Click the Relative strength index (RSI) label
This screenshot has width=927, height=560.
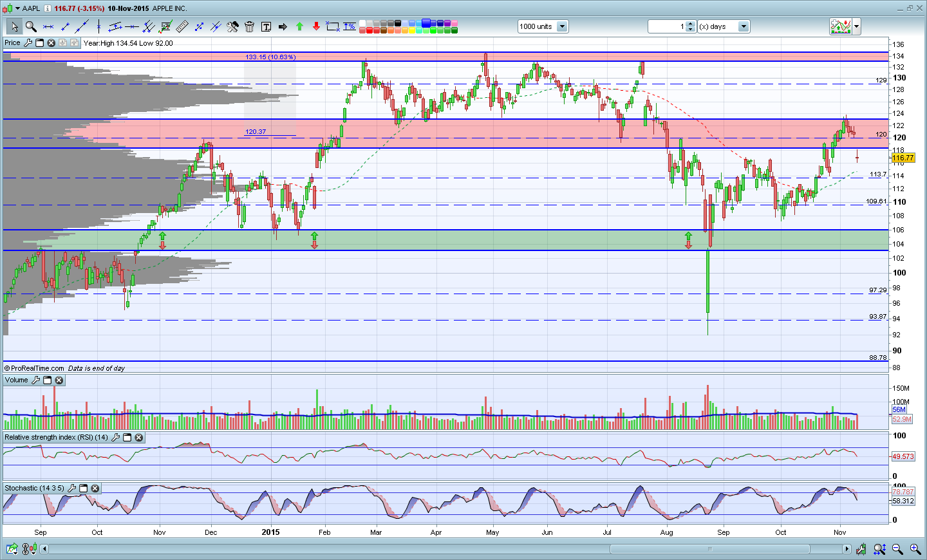(56, 438)
